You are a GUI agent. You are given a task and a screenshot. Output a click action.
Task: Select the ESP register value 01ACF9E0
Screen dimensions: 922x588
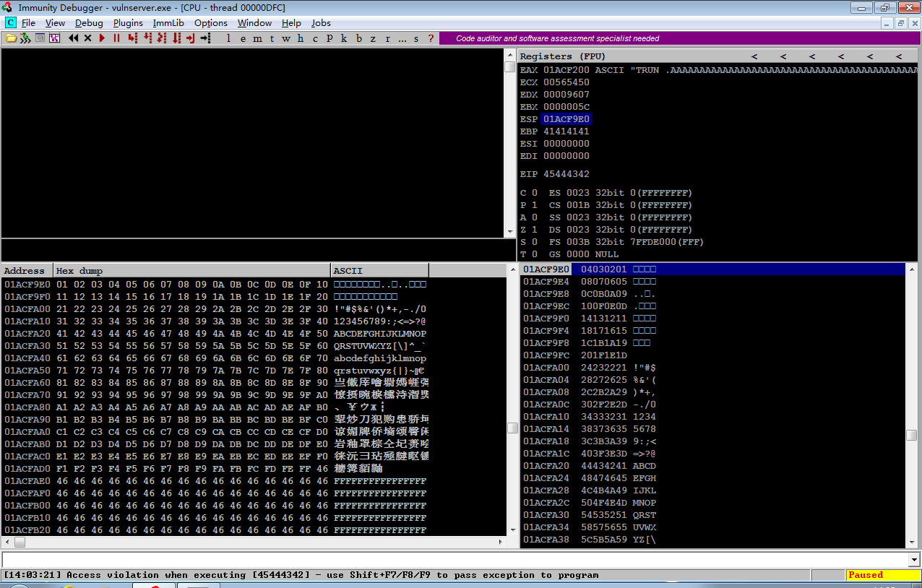click(x=566, y=119)
